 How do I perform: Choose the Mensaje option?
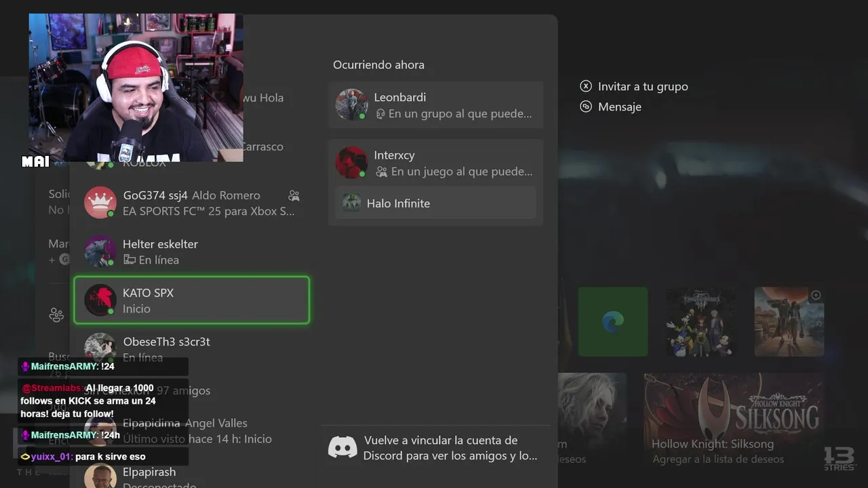(x=620, y=106)
